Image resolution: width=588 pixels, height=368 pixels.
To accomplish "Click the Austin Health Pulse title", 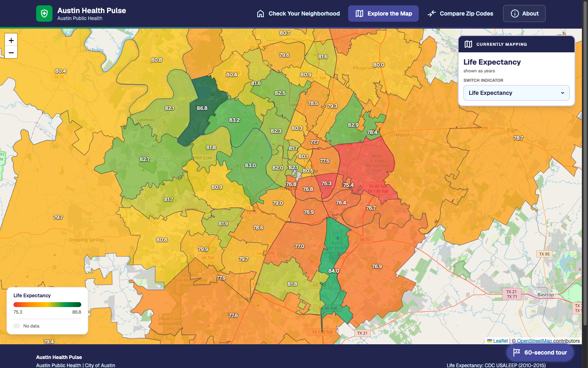I will (x=91, y=11).
